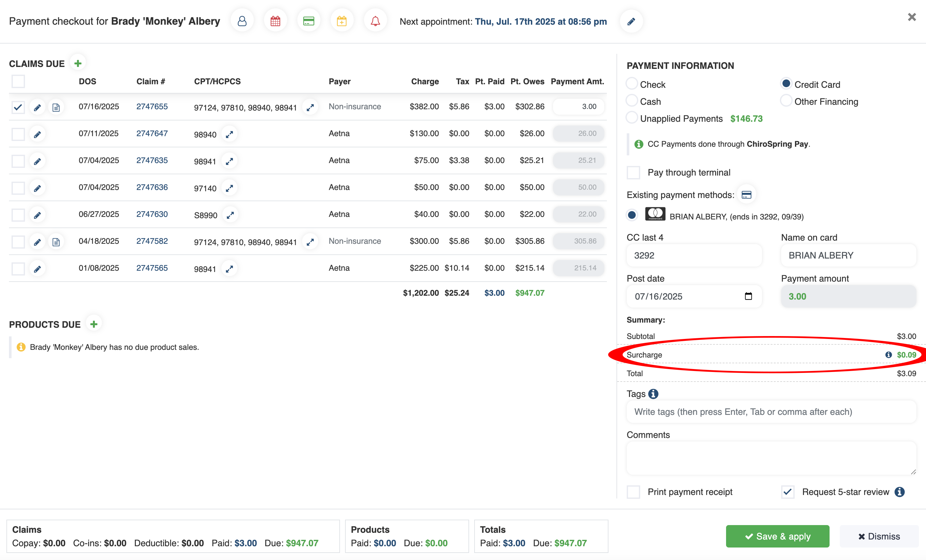Click the Dismiss button

[879, 536]
